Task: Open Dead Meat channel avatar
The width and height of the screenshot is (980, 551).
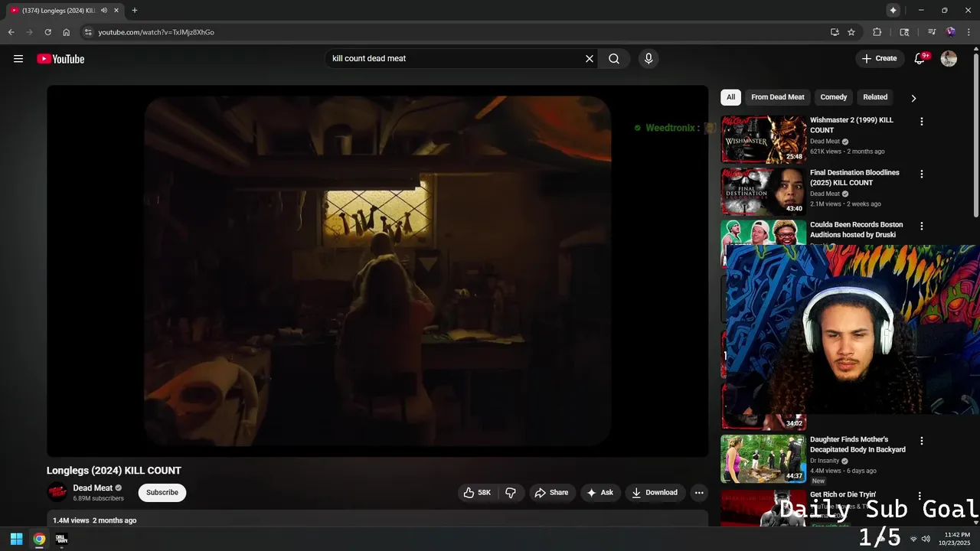Action: point(57,493)
